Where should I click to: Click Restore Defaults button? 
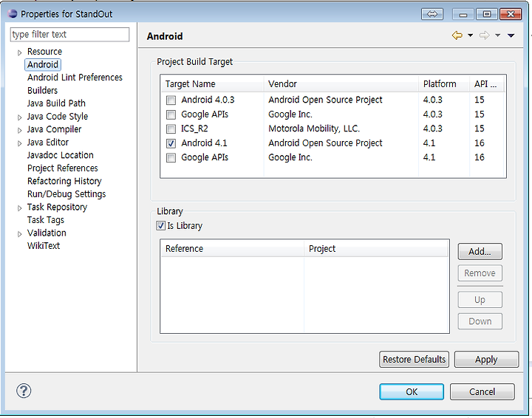click(414, 360)
